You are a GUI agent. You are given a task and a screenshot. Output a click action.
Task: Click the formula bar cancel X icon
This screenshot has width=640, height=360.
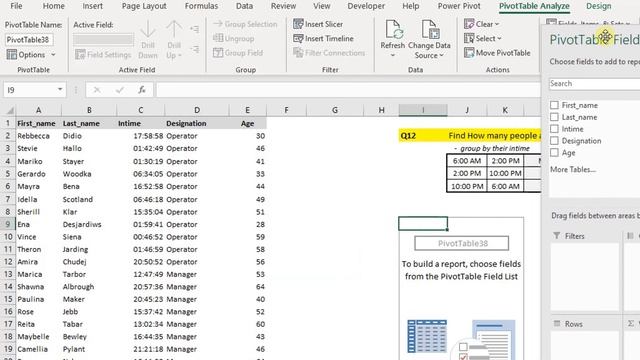[x=97, y=90]
